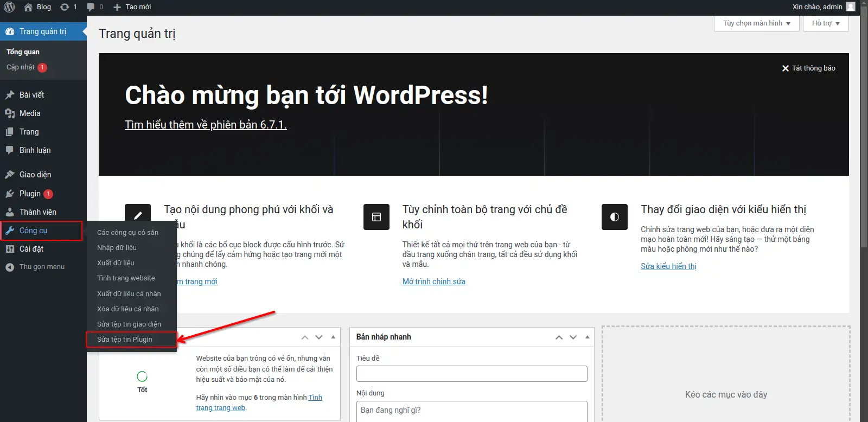Select Tình trạng website from submenu

(126, 278)
